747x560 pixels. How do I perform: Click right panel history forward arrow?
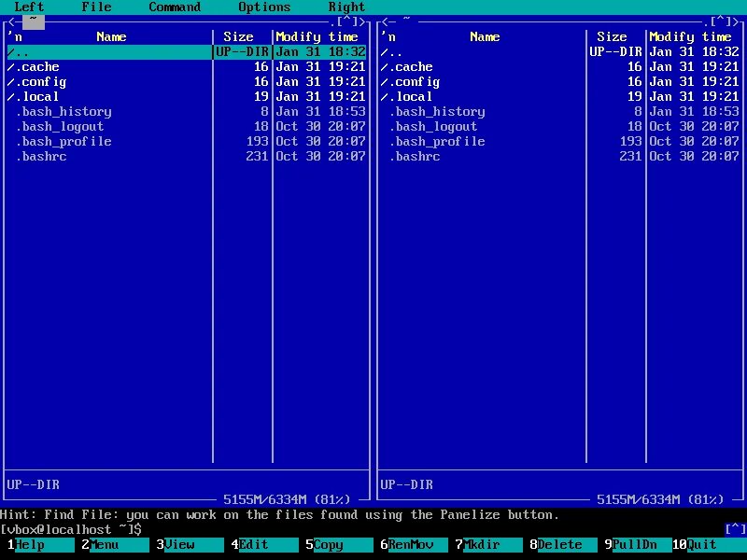[x=736, y=21]
